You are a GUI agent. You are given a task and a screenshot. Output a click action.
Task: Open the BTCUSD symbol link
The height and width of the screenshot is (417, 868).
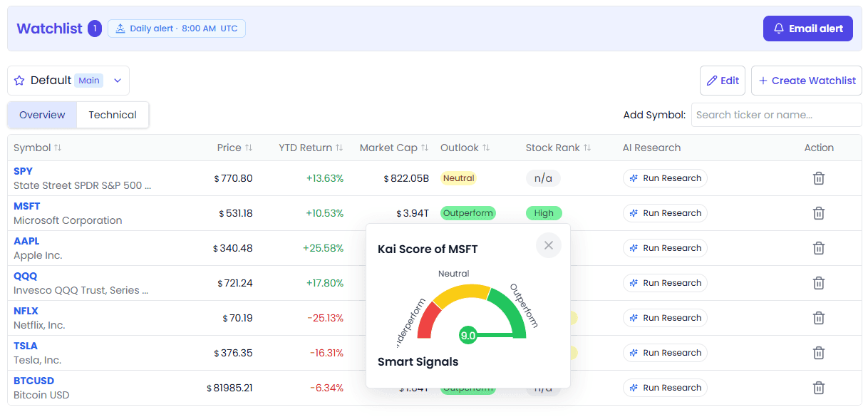pyautogui.click(x=33, y=381)
